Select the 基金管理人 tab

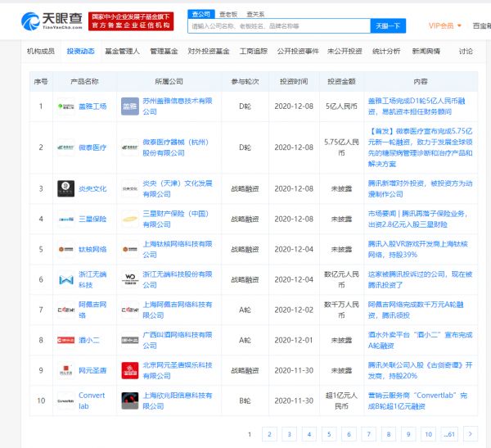122,51
